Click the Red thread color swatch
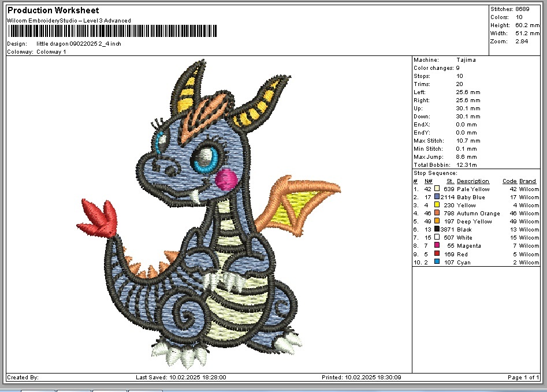Screen dimensions: 547x392 (437, 254)
